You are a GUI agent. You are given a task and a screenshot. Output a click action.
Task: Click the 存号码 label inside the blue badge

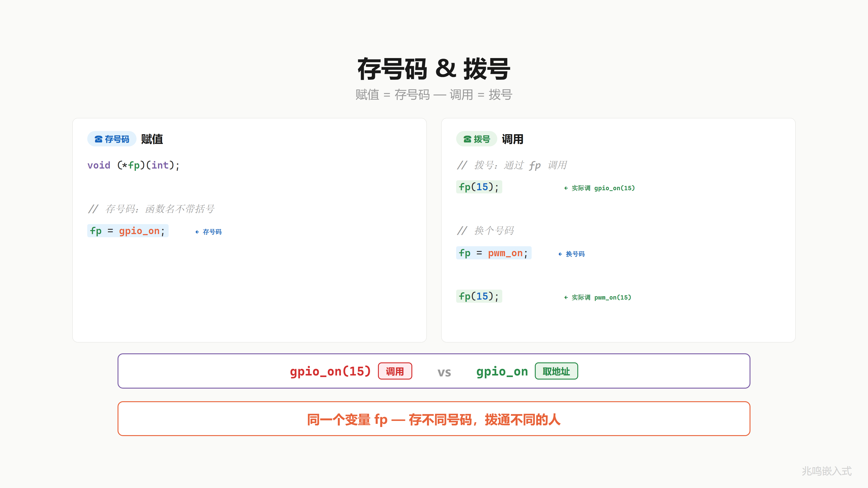point(117,139)
